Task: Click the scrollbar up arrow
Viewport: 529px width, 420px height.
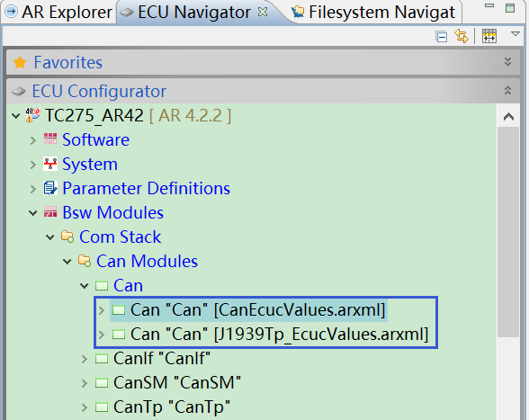Action: 508,117
